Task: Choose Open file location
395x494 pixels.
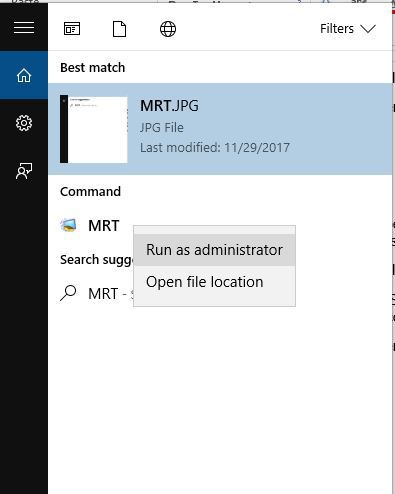Action: point(214,282)
